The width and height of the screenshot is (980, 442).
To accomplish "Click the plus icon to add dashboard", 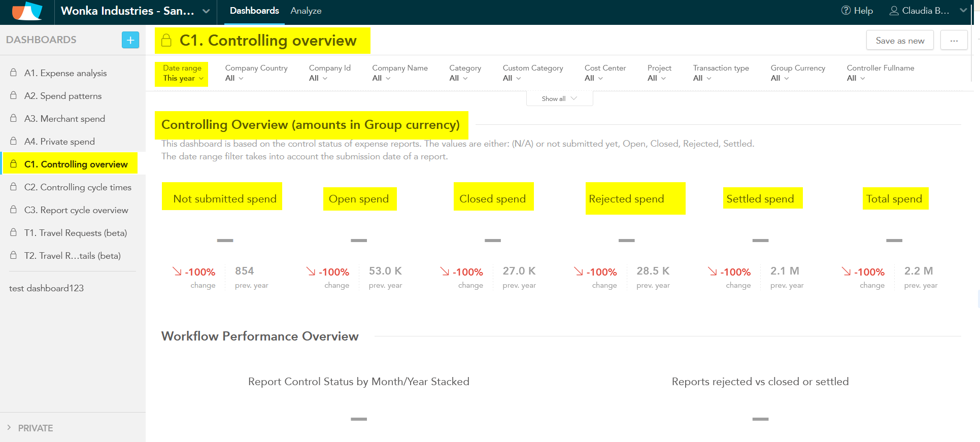I will click(130, 40).
